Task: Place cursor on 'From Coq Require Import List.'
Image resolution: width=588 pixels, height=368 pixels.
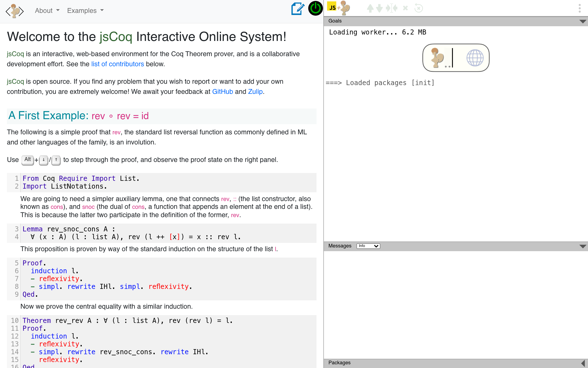Action: pyautogui.click(x=81, y=178)
